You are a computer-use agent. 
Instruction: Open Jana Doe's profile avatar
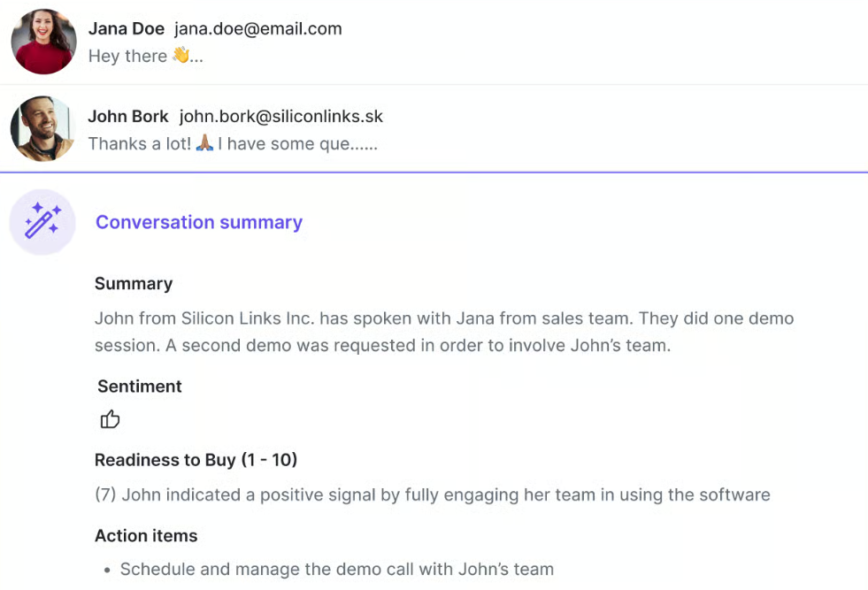pyautogui.click(x=42, y=42)
